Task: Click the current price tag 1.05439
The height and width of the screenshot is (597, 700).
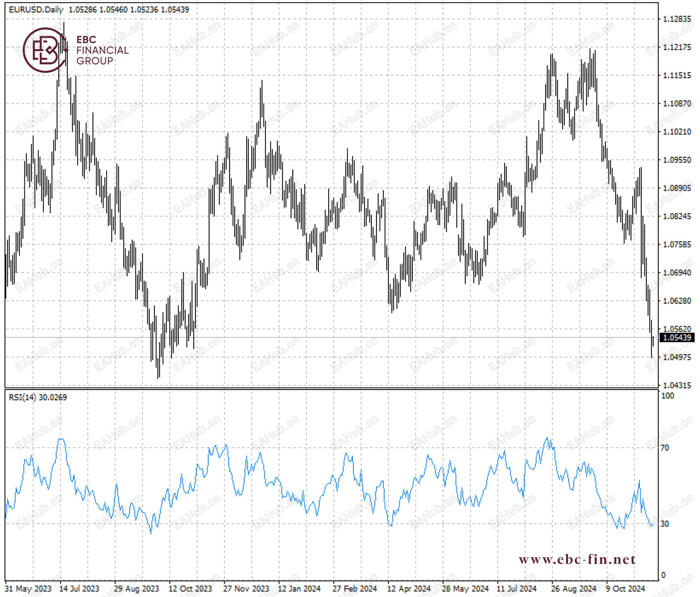Action: 677,337
